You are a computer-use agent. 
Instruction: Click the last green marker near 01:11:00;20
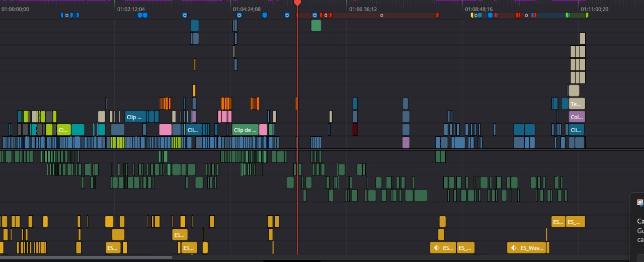(587, 15)
